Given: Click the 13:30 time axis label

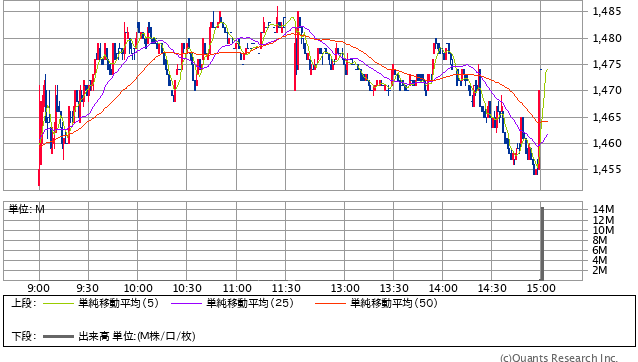Looking at the screenshot, I should [x=394, y=288].
